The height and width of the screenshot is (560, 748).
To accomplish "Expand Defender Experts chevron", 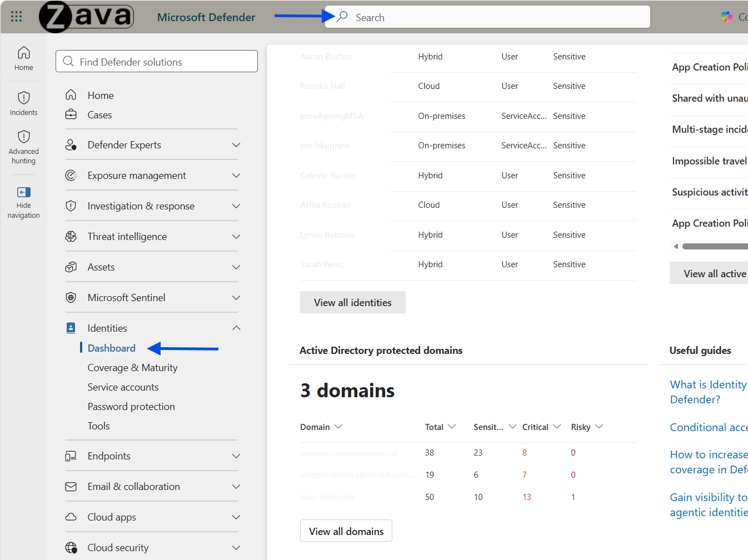I will tap(236, 145).
